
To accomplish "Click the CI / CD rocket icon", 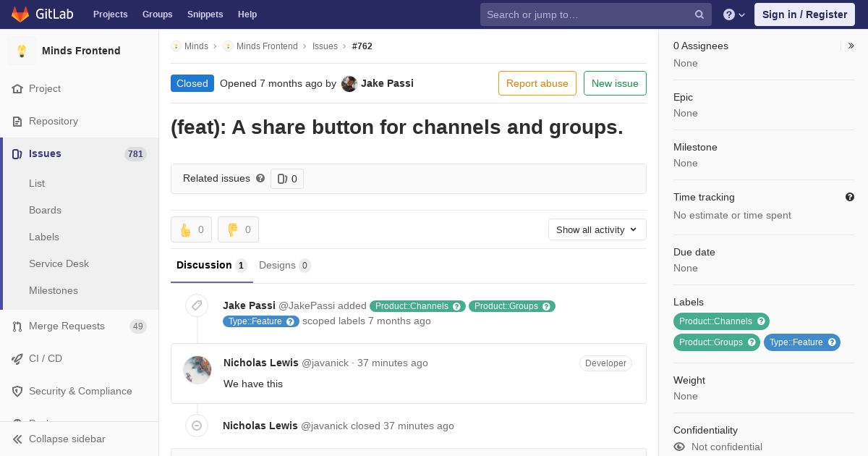I will pos(17,359).
